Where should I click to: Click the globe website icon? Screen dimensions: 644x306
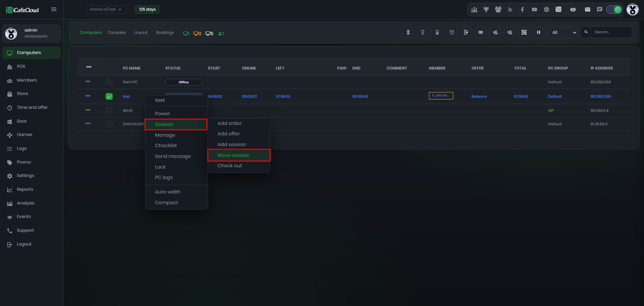tap(546, 10)
